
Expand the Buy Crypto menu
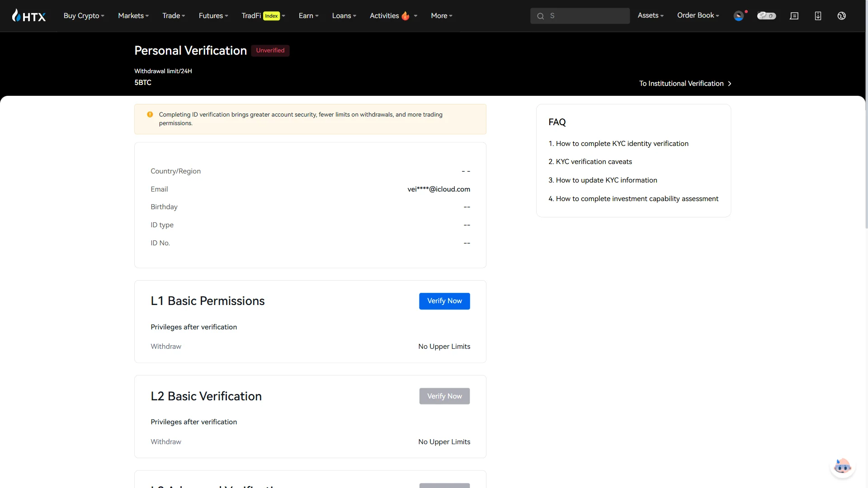[84, 16]
